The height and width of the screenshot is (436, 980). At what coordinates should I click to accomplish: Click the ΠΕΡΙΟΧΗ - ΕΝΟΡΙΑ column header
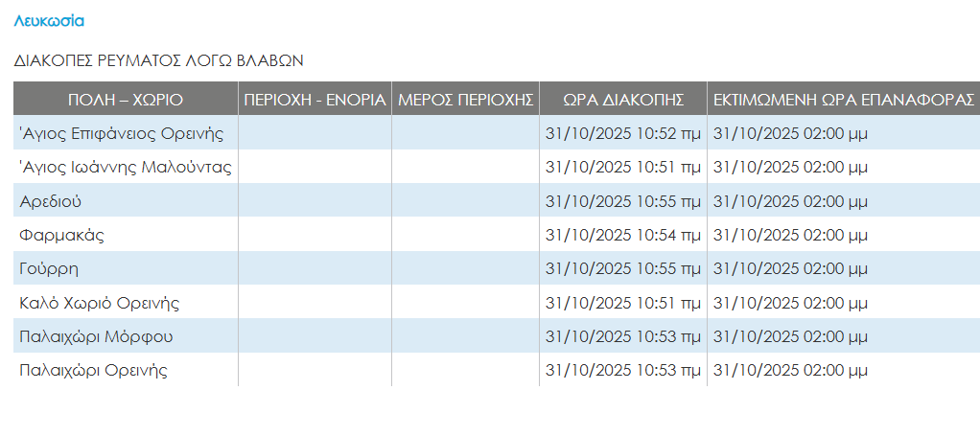coord(315,99)
